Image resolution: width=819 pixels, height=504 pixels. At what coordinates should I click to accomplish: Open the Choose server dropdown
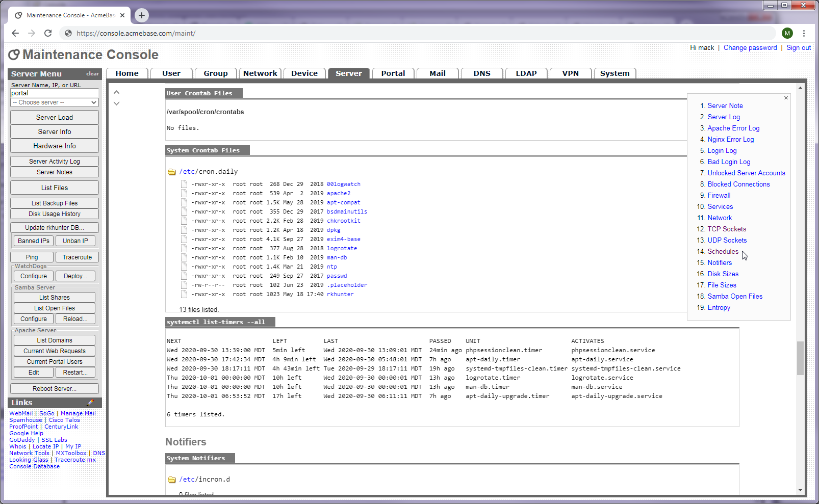click(x=55, y=102)
